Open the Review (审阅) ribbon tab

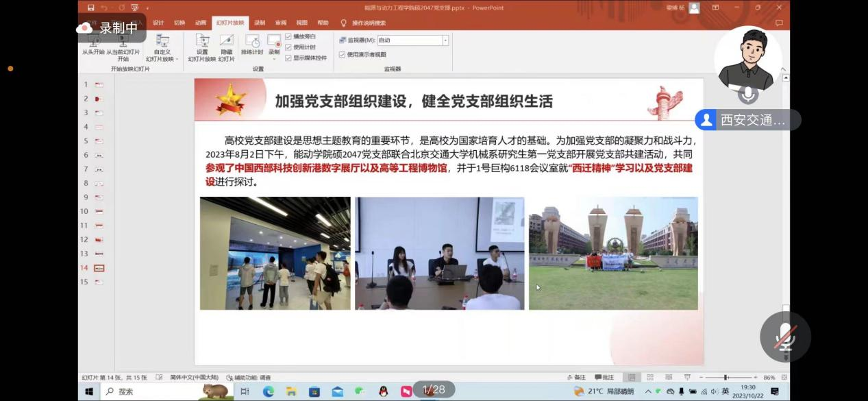pos(281,23)
